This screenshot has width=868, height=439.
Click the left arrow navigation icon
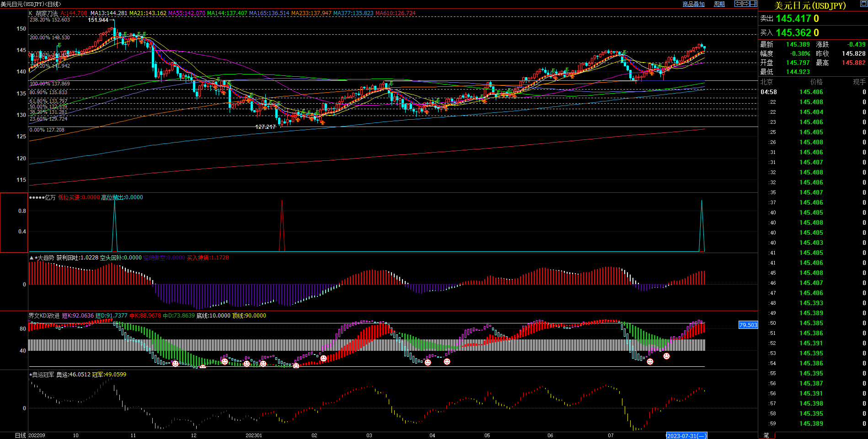(738, 4)
